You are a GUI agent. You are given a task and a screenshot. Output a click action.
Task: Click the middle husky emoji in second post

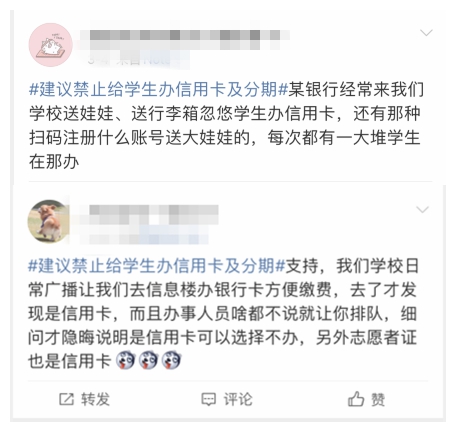pos(148,360)
